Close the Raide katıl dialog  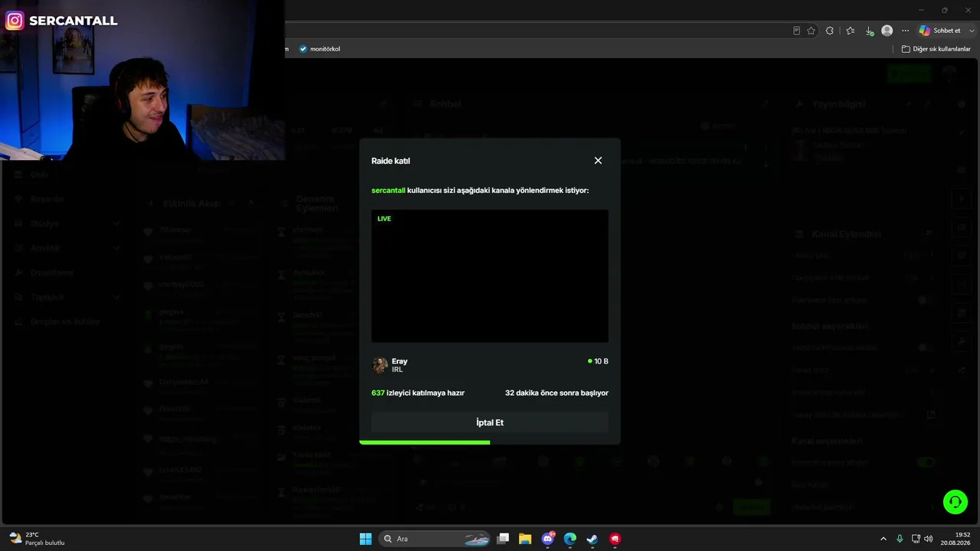point(598,161)
